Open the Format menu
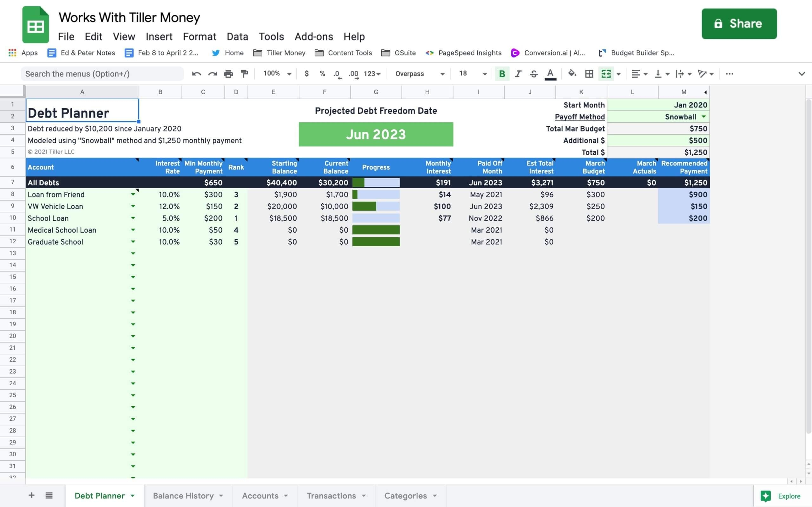The image size is (812, 507). (x=199, y=36)
